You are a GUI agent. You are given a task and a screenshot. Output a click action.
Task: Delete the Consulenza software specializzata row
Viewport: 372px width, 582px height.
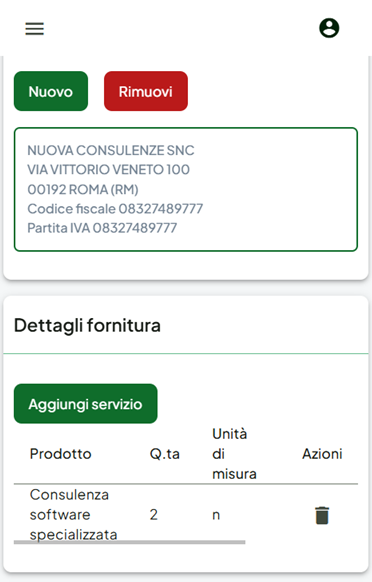pos(322,515)
